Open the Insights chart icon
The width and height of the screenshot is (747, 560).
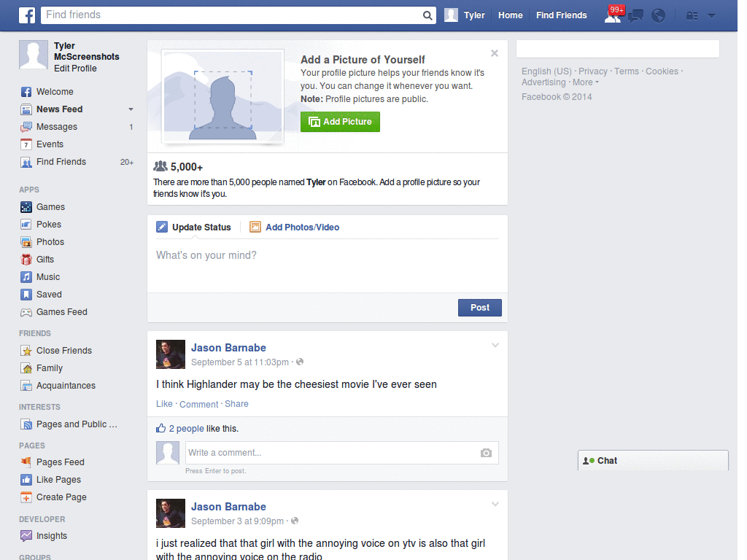point(26,536)
